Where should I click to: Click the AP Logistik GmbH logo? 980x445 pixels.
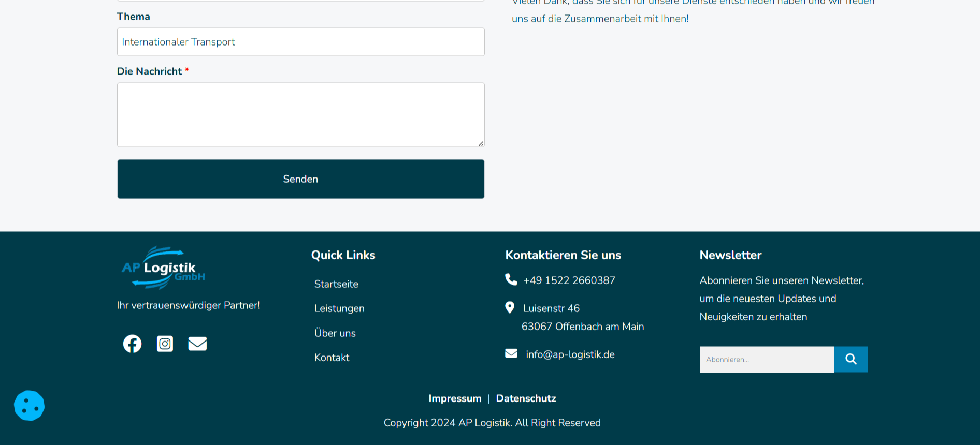click(x=163, y=268)
